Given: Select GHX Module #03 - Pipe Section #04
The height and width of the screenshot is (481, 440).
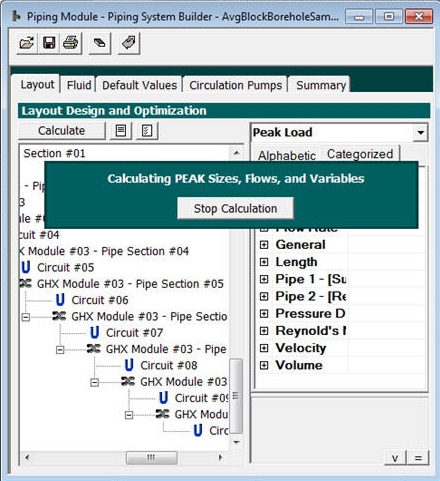Looking at the screenshot, I should pyautogui.click(x=105, y=251).
